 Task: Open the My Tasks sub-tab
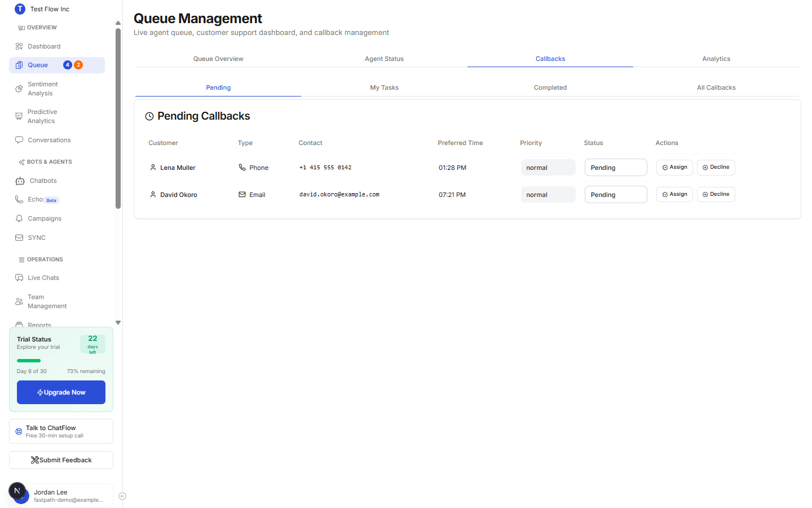coord(384,87)
